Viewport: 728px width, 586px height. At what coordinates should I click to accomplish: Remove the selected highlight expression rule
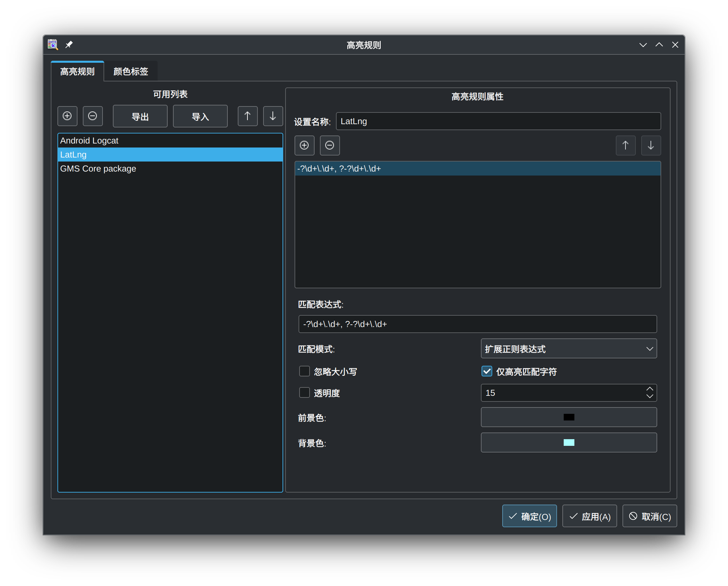[x=330, y=145]
